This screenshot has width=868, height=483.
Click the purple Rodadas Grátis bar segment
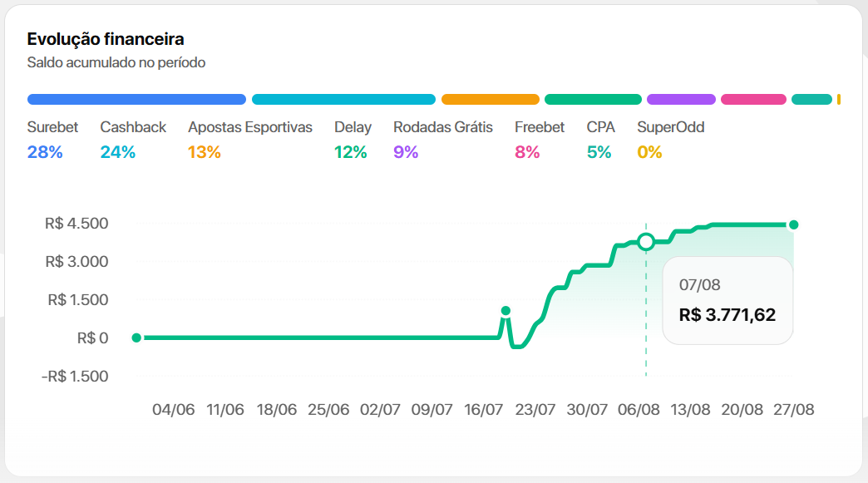click(682, 100)
